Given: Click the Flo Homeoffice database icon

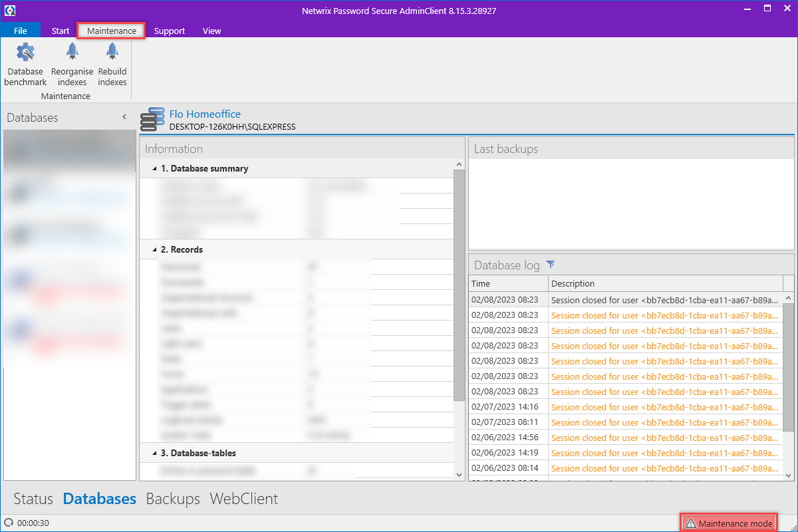Looking at the screenshot, I should [152, 119].
